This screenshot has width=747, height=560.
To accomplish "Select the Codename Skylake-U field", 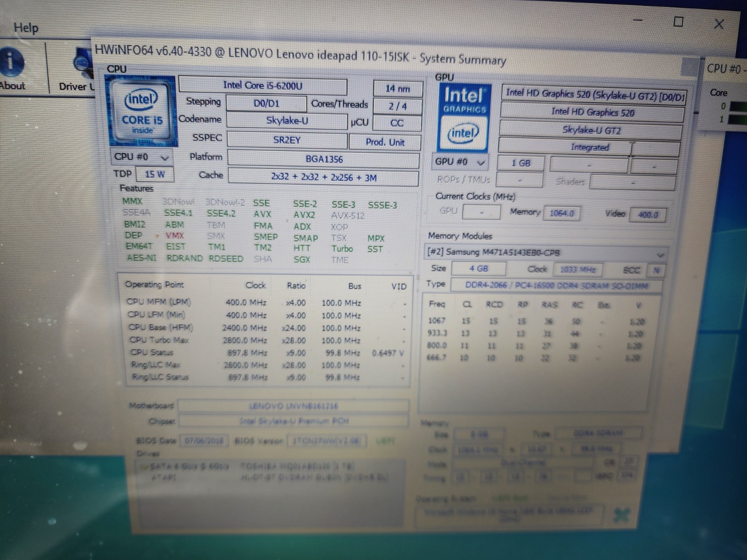I will [287, 120].
